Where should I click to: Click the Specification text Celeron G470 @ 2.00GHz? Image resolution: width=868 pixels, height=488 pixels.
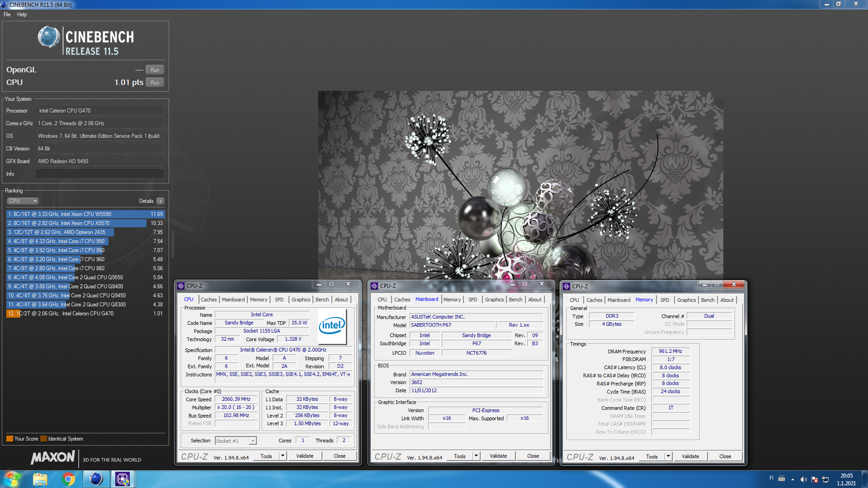click(x=283, y=350)
